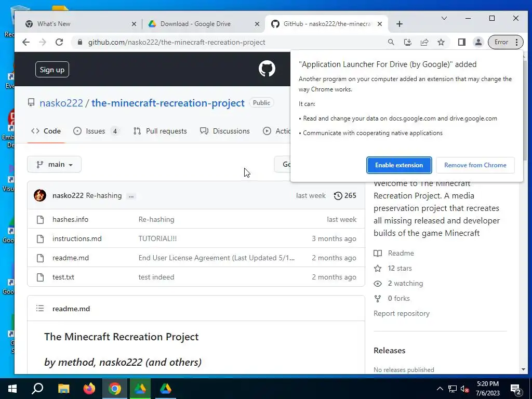Open the Issues tab
532x399 pixels.
[x=96, y=131]
